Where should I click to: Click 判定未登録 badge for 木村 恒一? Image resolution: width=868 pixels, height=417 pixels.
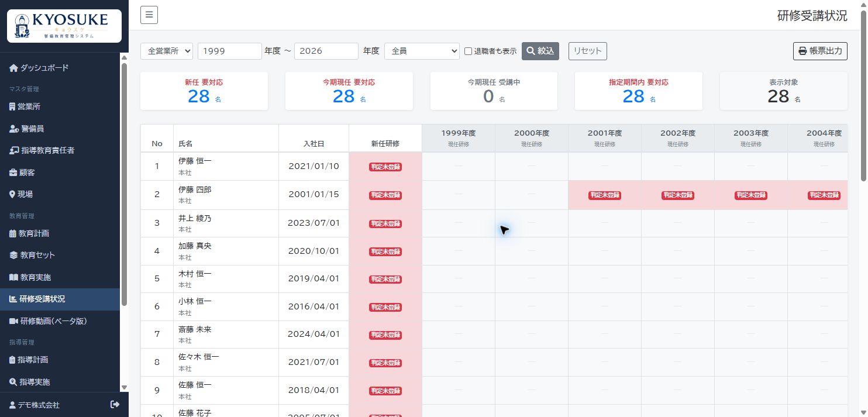tap(385, 280)
